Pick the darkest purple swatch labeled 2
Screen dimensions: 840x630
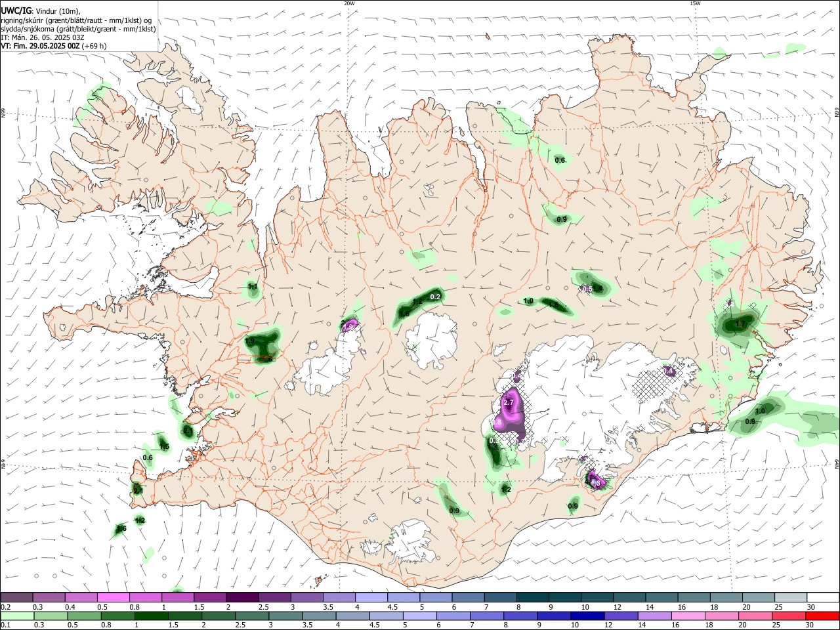[241, 597]
